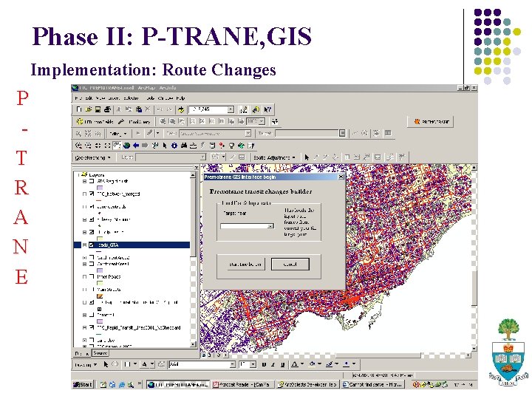
Task: Click the What's This help cursor icon
Action: point(267,109)
